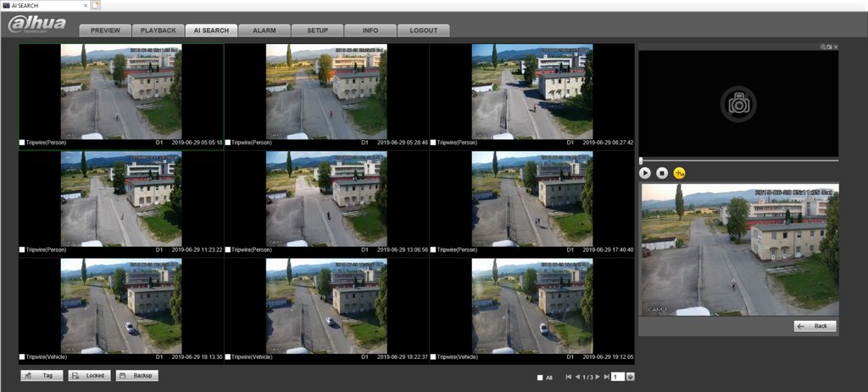Click the Backup button
Image resolution: width=868 pixels, height=392 pixels.
[136, 375]
